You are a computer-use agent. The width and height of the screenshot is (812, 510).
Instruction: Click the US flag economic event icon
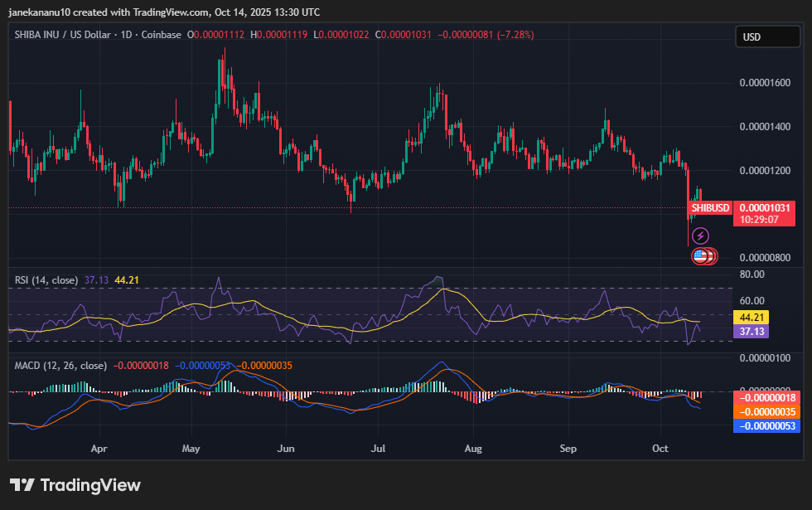(x=700, y=256)
